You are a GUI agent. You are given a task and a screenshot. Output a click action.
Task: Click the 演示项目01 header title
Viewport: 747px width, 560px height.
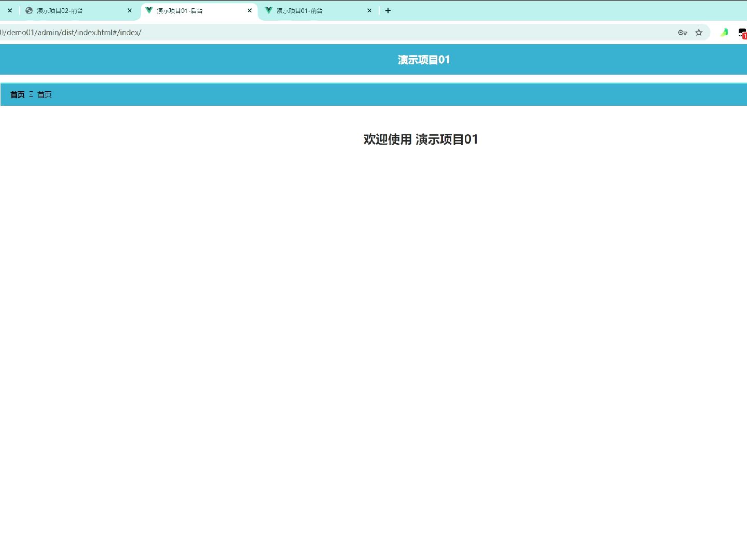click(x=424, y=60)
